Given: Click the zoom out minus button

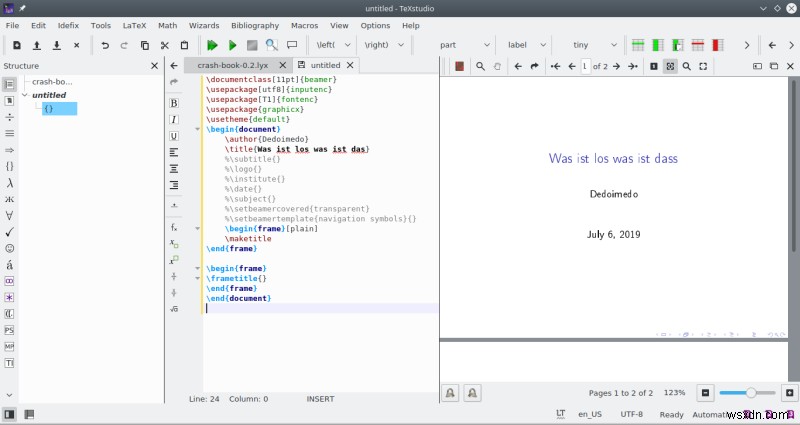Looking at the screenshot, I should coord(705,393).
